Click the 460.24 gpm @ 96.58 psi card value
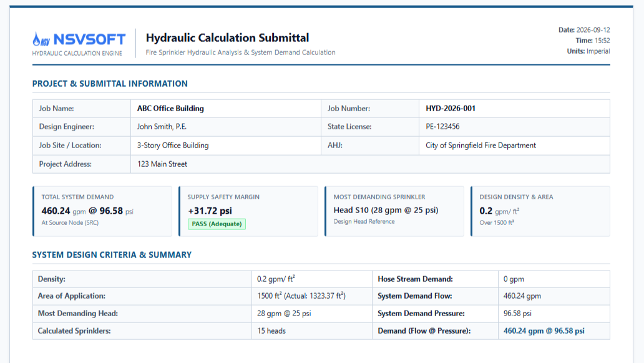The height and width of the screenshot is (363, 644). (87, 211)
